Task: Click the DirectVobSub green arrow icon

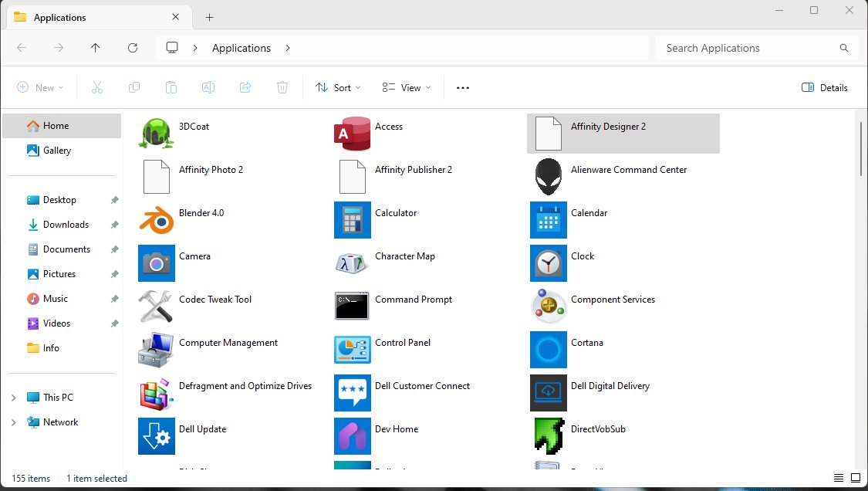Action: 548,435
